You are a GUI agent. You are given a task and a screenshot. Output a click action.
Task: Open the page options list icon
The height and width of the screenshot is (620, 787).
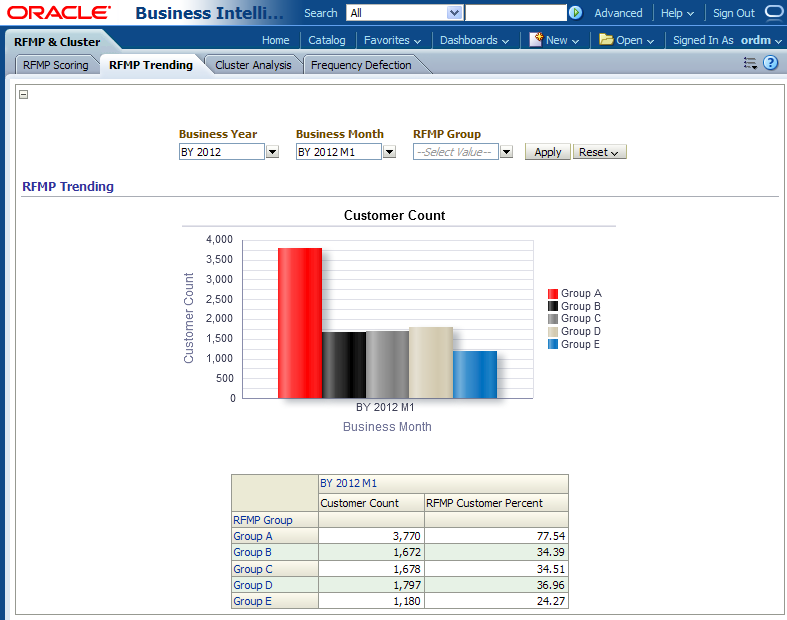(x=750, y=63)
